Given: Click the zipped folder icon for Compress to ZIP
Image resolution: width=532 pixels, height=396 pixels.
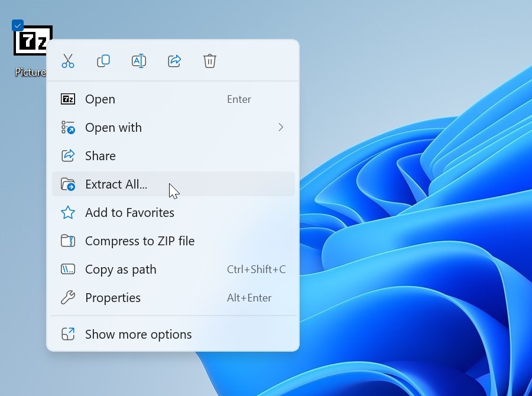Looking at the screenshot, I should pos(68,241).
